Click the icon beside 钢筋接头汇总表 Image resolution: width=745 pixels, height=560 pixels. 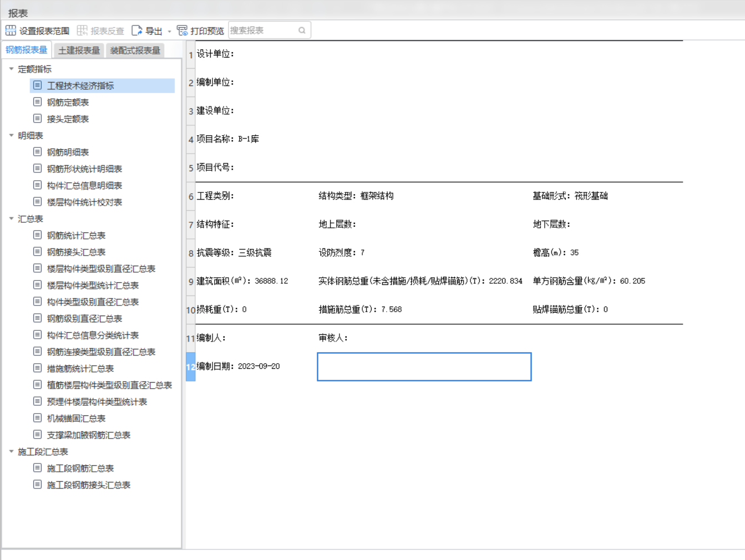(37, 252)
